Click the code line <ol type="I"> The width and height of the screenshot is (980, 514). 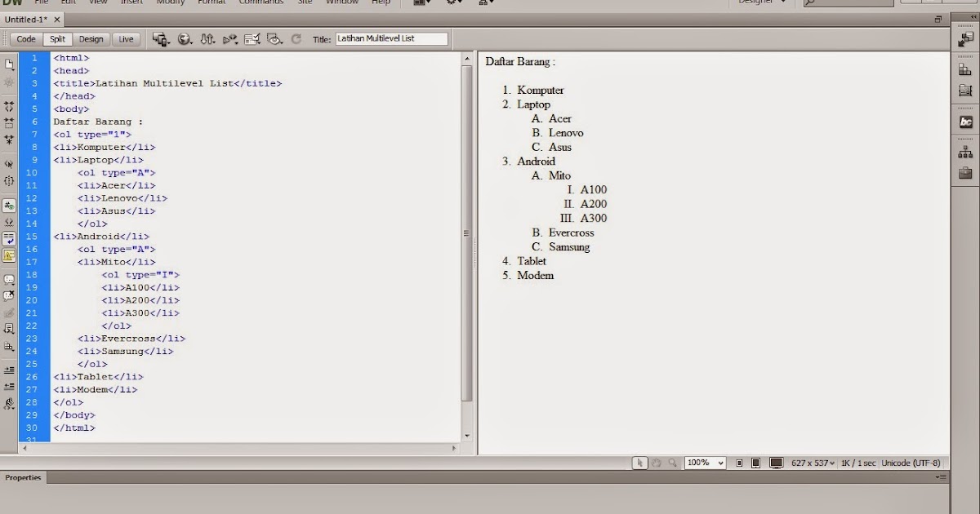(x=140, y=275)
